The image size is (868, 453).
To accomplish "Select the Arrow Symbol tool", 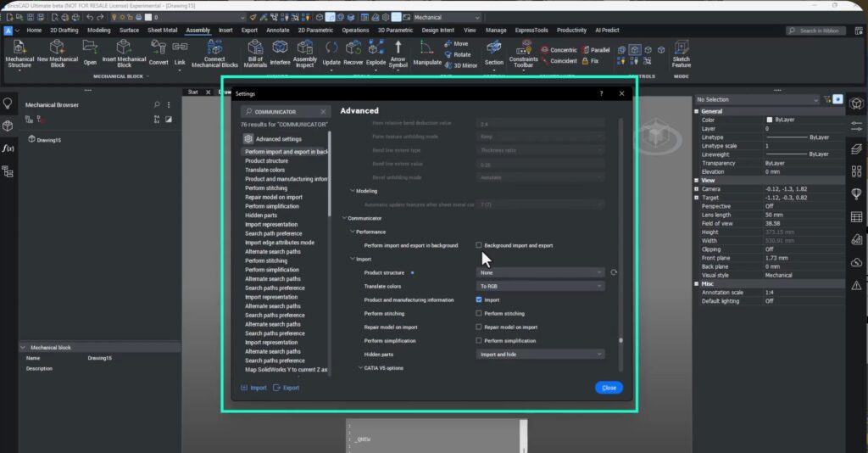I will 398,53.
